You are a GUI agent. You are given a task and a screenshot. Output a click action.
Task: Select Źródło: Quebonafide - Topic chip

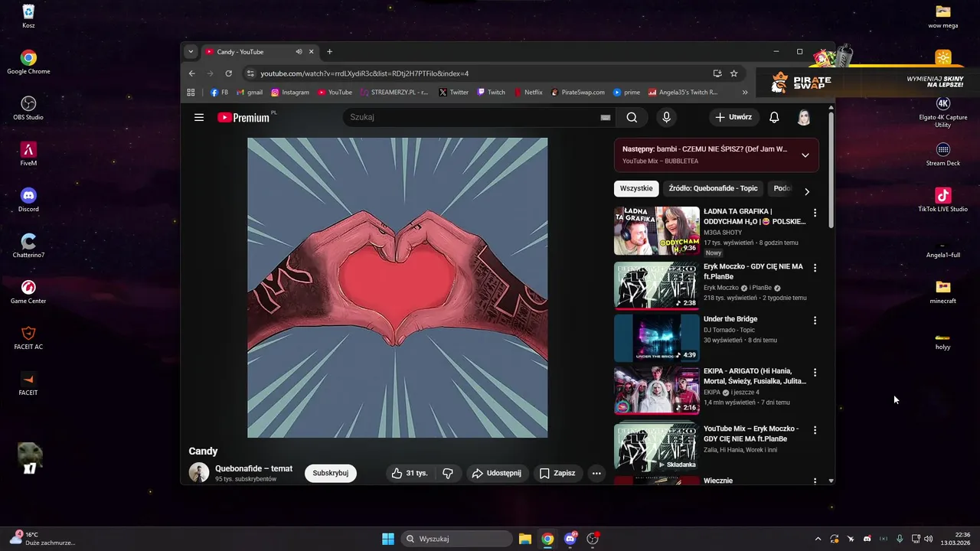pyautogui.click(x=713, y=188)
